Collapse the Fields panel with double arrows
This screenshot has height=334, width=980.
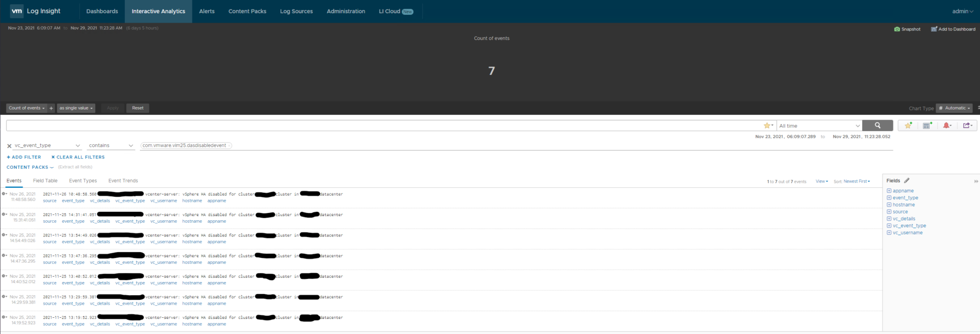pos(976,181)
